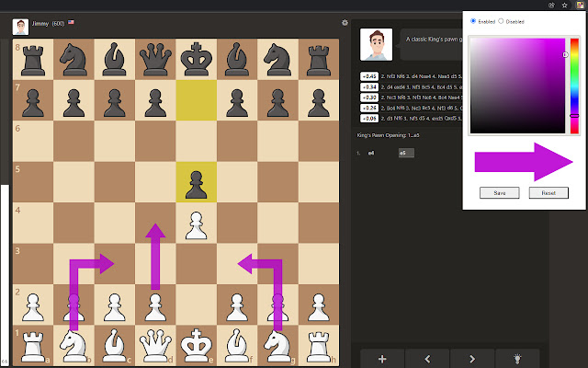The width and height of the screenshot is (588, 368).
Task: Open board settings gear icon
Action: tap(345, 23)
